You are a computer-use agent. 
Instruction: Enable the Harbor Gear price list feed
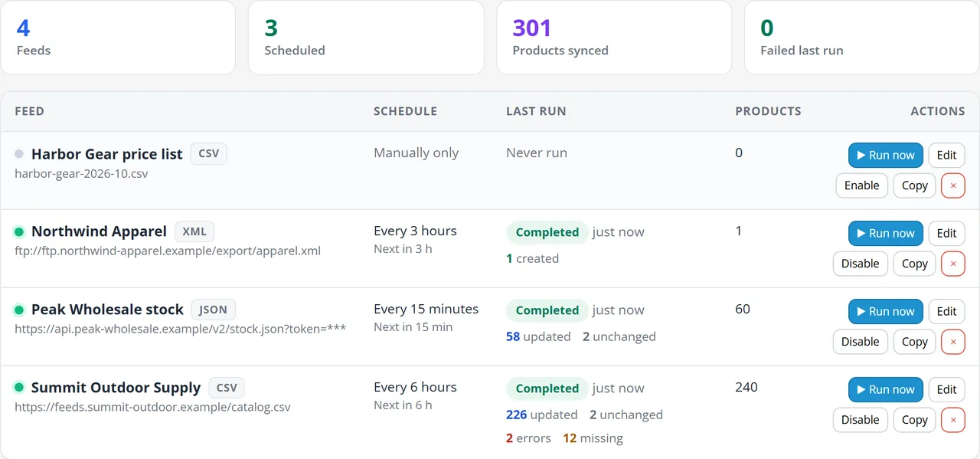(862, 185)
